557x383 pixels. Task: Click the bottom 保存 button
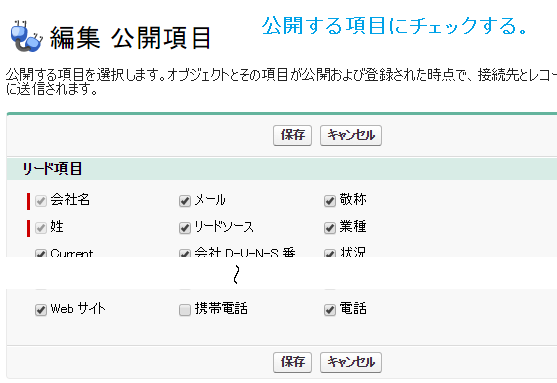[292, 362]
